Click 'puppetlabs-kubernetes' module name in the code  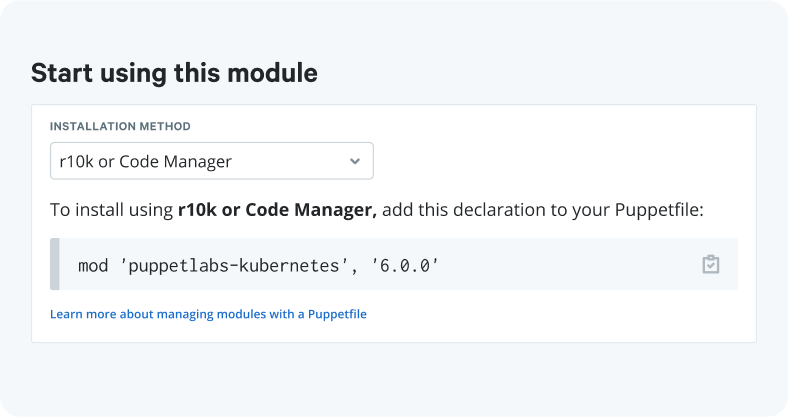pyautogui.click(x=234, y=265)
